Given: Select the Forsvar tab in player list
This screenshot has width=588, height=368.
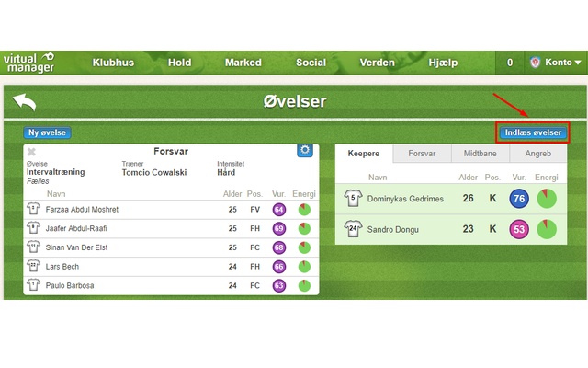Looking at the screenshot, I should tap(422, 154).
